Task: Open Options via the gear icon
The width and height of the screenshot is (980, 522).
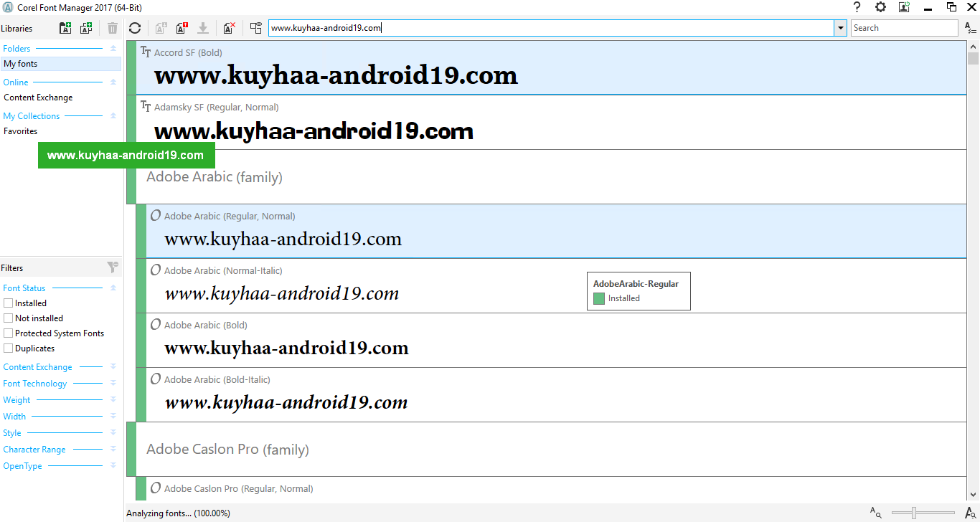Action: [x=880, y=7]
